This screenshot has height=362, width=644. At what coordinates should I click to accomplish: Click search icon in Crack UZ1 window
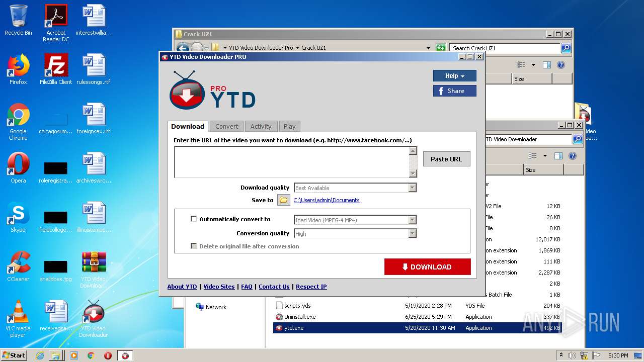pos(566,48)
